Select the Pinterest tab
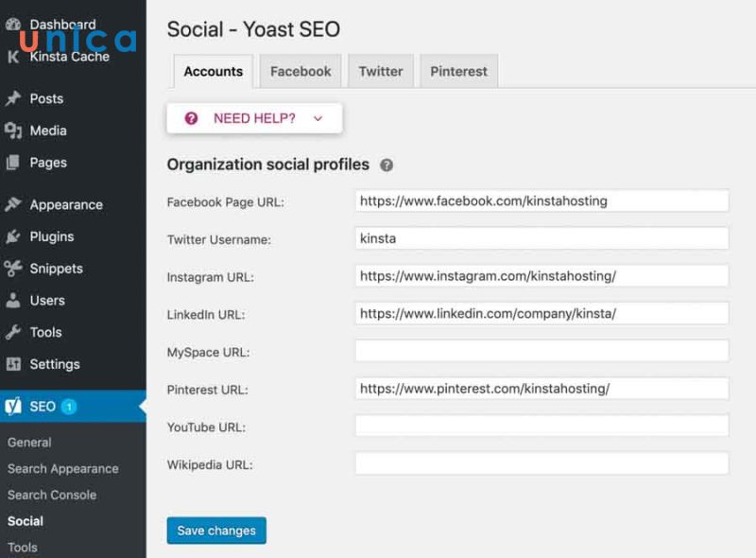 click(458, 71)
